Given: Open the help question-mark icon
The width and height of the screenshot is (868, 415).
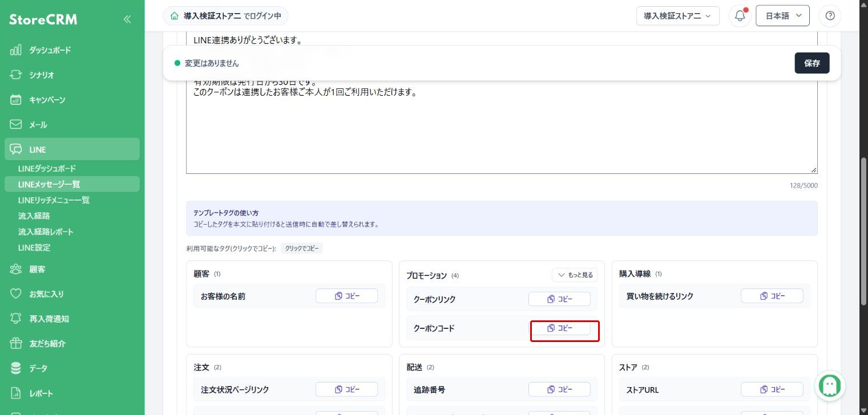Looking at the screenshot, I should pos(830,16).
